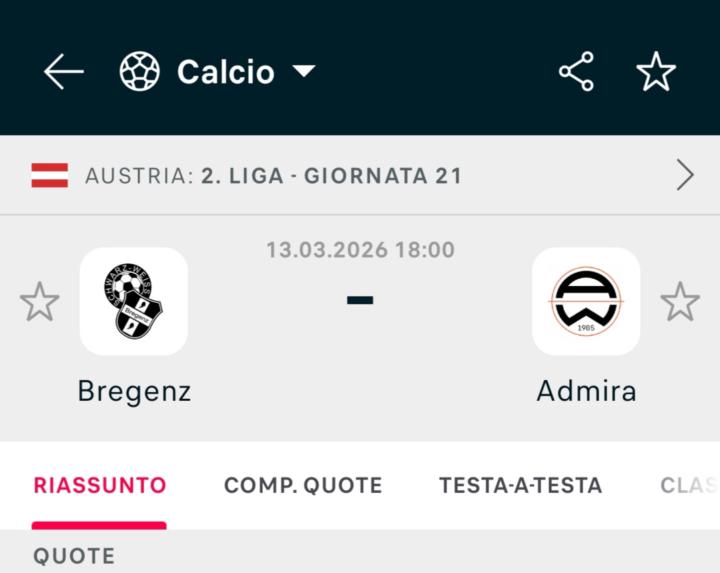The width and height of the screenshot is (720, 573).
Task: Click the soccer ball sport icon
Action: click(140, 72)
